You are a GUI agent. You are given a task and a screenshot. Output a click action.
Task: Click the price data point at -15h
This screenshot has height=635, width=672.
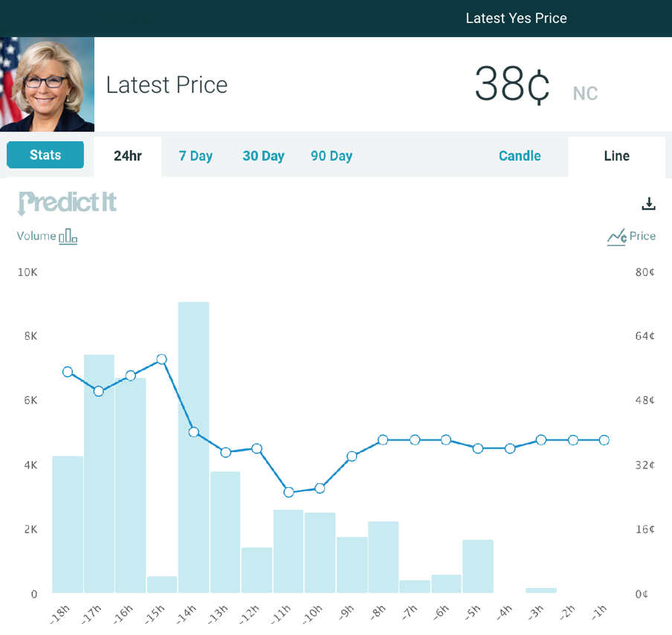click(161, 360)
